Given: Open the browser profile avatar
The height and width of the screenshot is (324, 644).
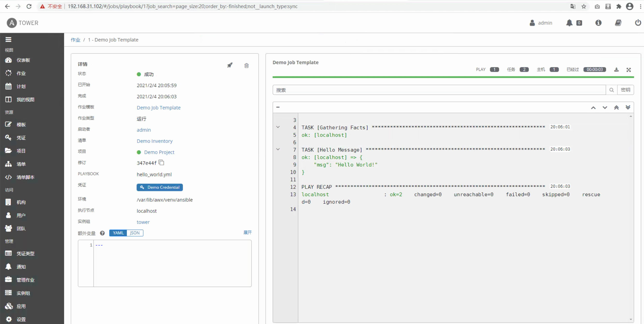Looking at the screenshot, I should pos(630,6).
